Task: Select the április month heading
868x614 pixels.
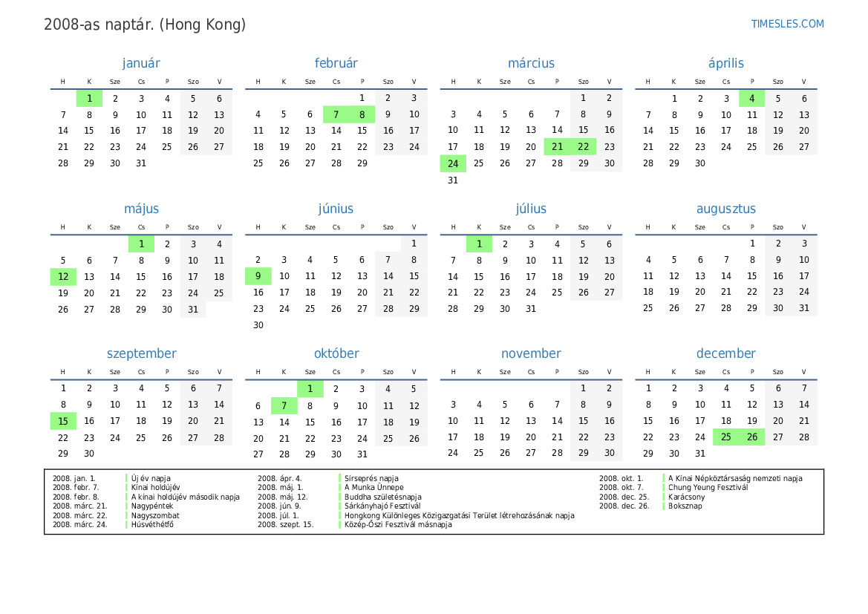Action: [x=725, y=63]
